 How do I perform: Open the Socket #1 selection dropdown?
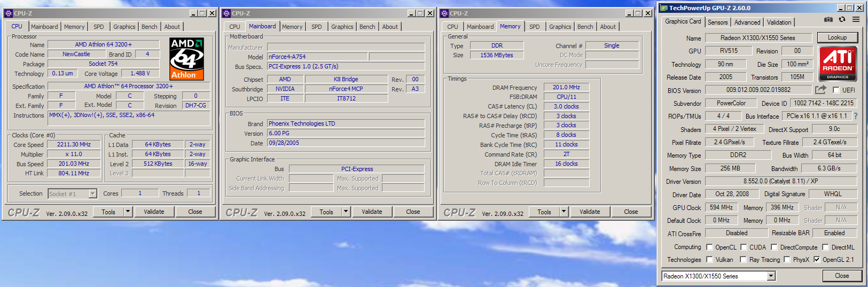coord(92,193)
